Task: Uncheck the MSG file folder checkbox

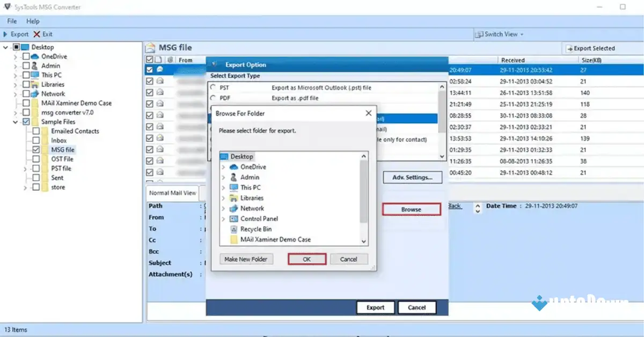Action: tap(36, 149)
